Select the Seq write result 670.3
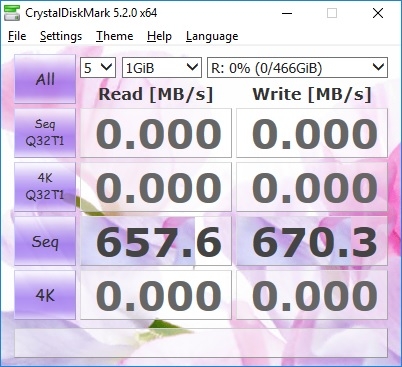This screenshot has width=402, height=367. pyautogui.click(x=312, y=241)
